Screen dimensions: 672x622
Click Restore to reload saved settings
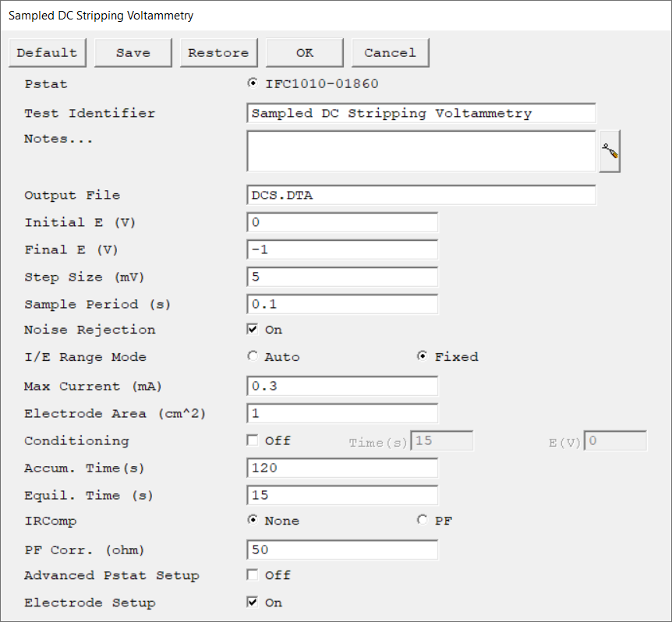click(x=218, y=53)
